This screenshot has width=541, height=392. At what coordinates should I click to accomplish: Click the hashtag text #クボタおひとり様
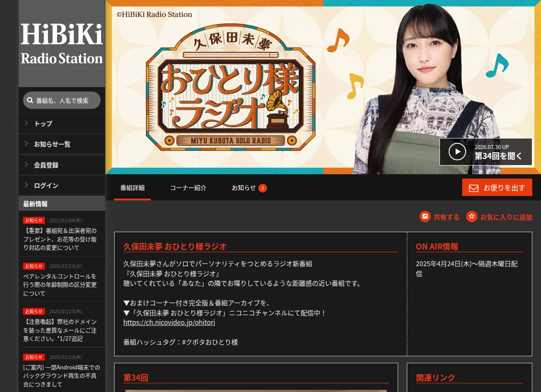[210, 342]
